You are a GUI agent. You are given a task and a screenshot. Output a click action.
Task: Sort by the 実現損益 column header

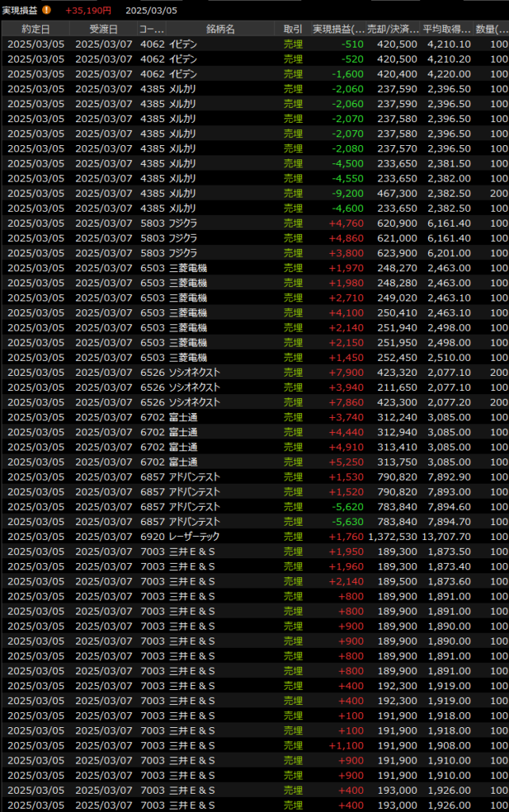(339, 29)
